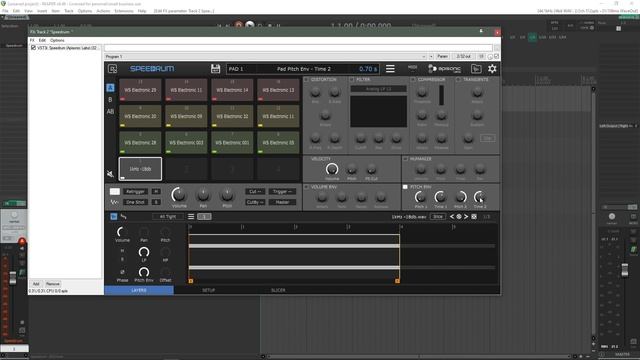
Task: Adjust the layer Pitch Env knob
Action: 144,272
